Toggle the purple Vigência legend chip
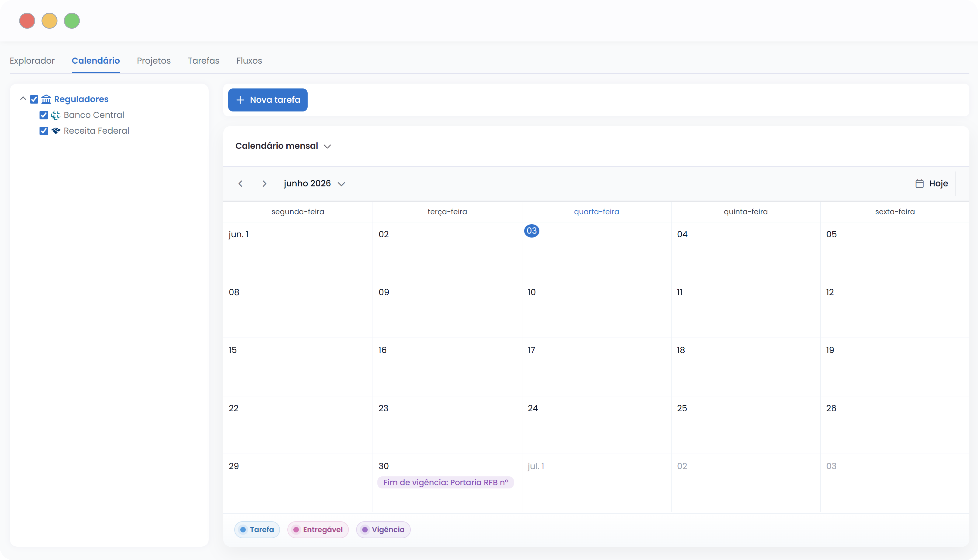978x560 pixels. point(383,530)
